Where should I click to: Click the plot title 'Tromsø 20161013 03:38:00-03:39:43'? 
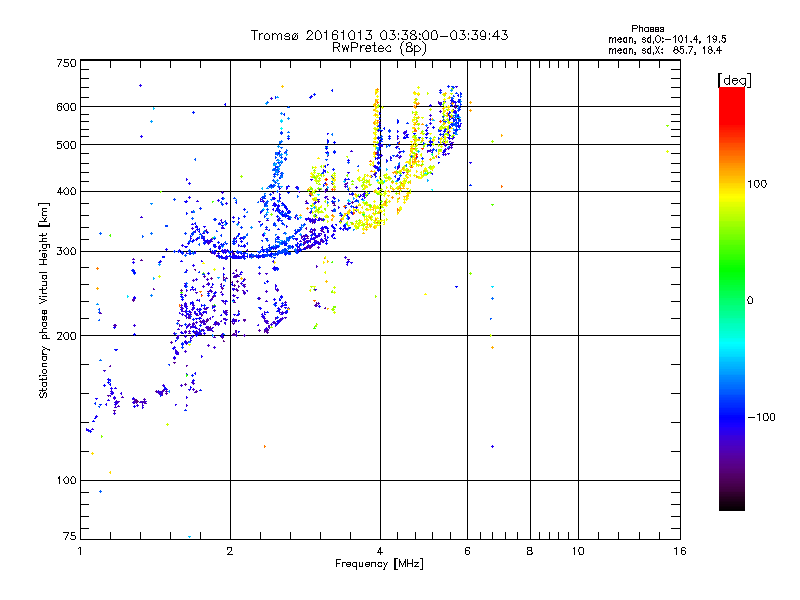point(379,35)
